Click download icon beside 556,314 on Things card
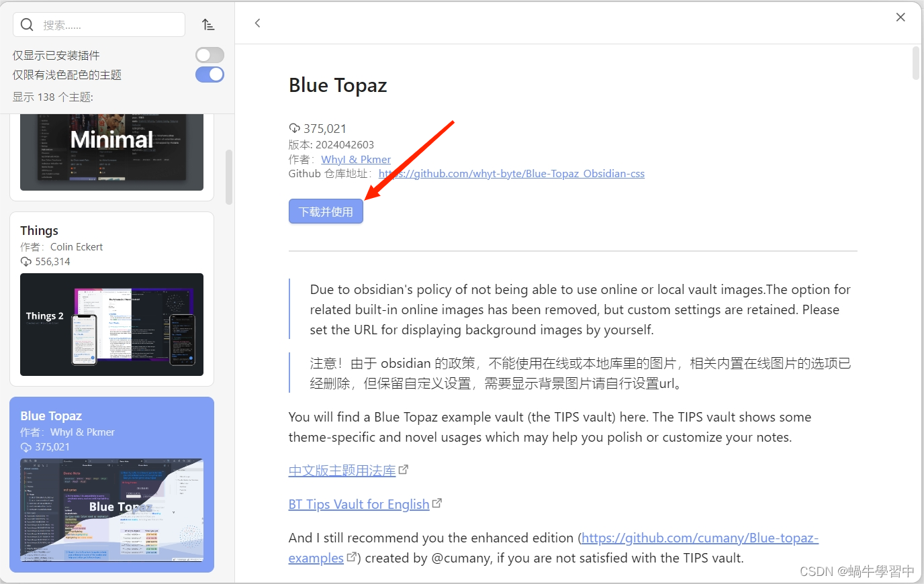924x584 pixels. click(26, 262)
